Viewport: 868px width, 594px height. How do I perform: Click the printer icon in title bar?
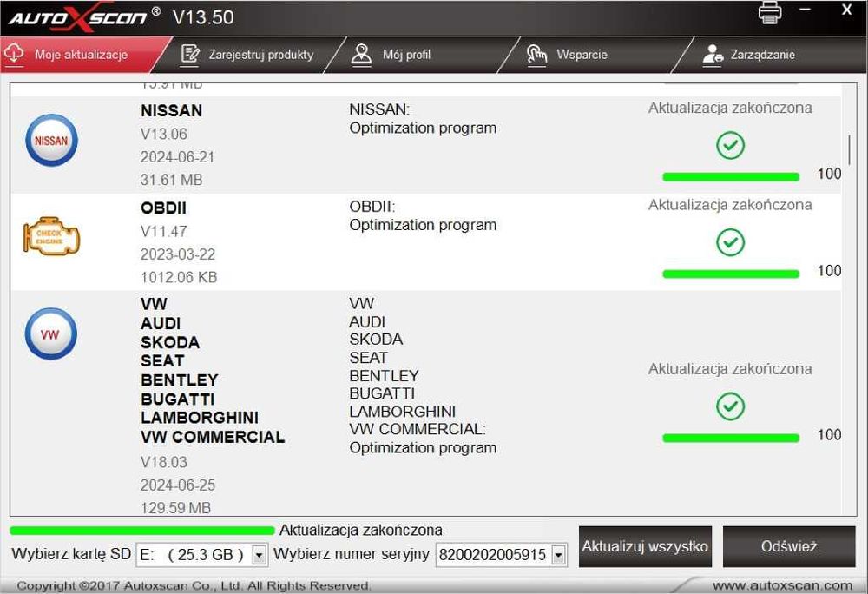[769, 13]
